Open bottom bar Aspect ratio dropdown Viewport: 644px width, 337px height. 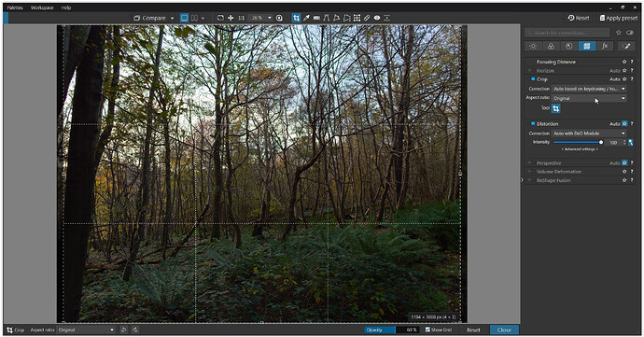click(x=86, y=330)
